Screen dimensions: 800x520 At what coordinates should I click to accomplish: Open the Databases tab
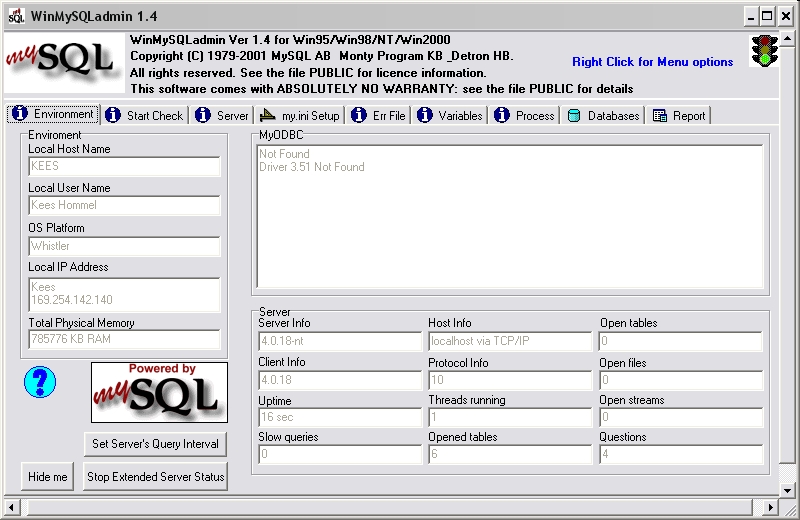(x=603, y=115)
